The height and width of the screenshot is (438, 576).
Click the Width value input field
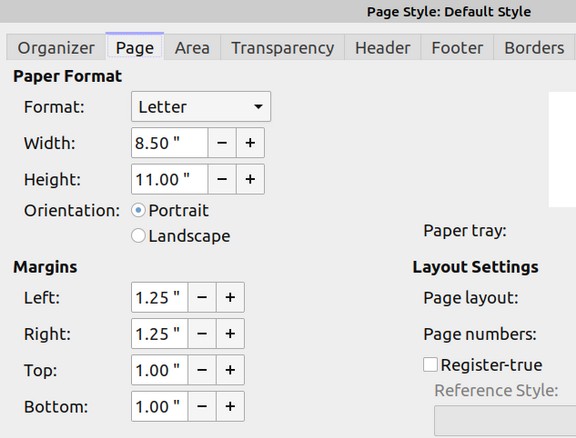click(x=169, y=143)
